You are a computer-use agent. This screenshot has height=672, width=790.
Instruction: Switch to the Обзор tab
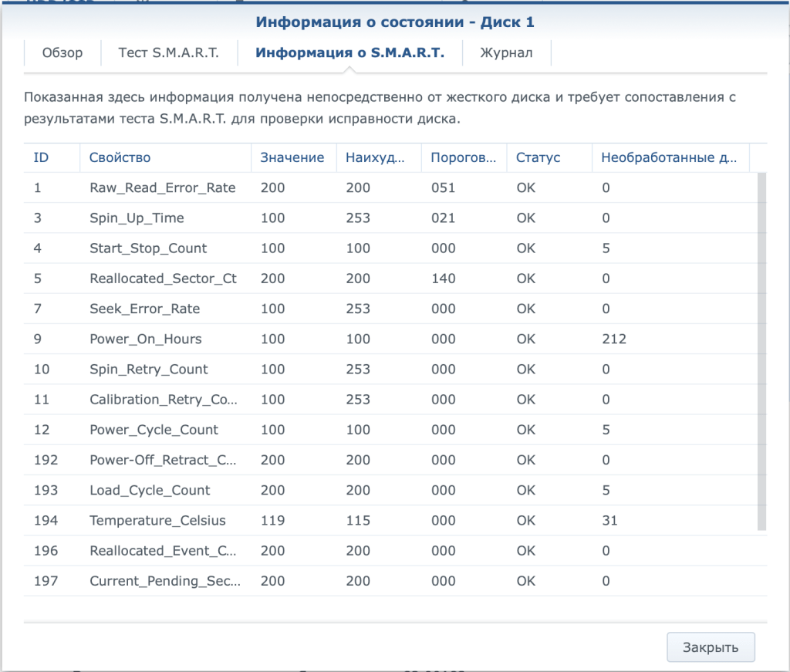(62, 53)
